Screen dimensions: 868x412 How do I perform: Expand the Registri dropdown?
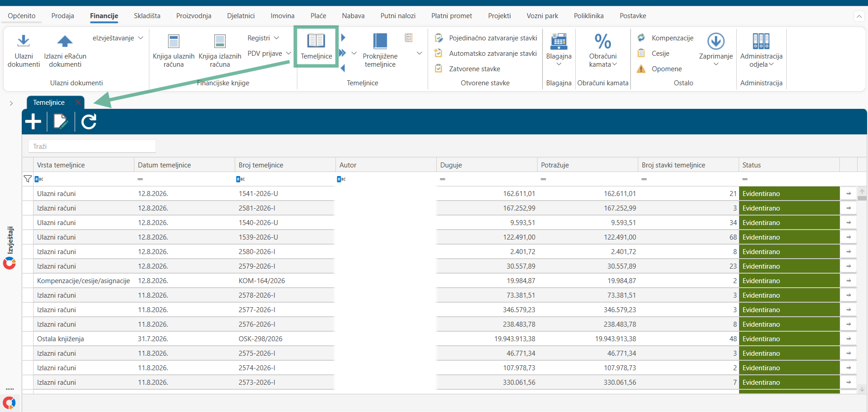(276, 38)
